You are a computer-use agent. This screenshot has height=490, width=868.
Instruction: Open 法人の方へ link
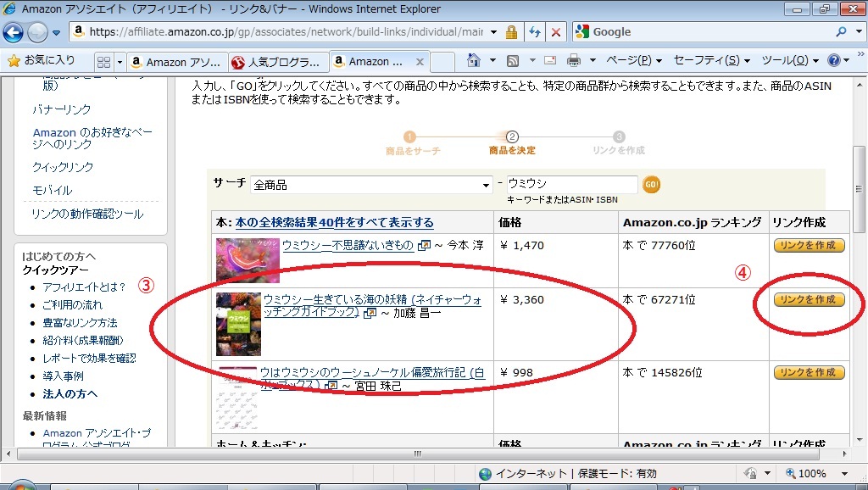click(70, 393)
